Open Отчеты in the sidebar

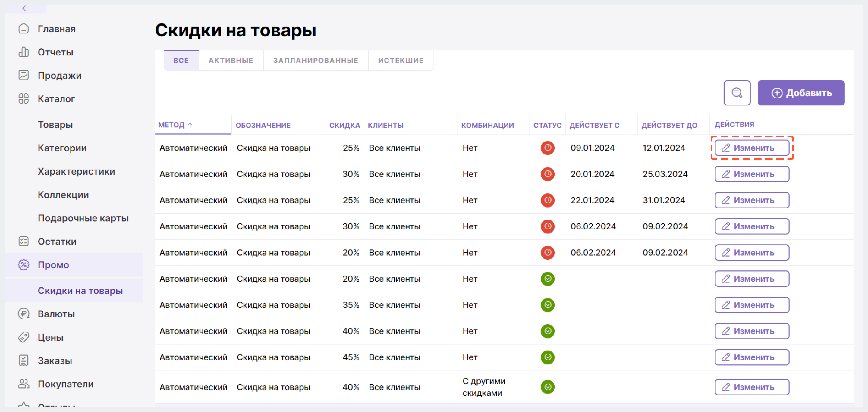pyautogui.click(x=55, y=52)
